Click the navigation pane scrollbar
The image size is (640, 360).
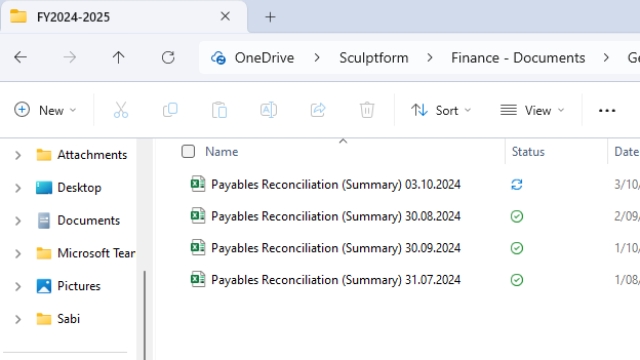tap(144, 314)
